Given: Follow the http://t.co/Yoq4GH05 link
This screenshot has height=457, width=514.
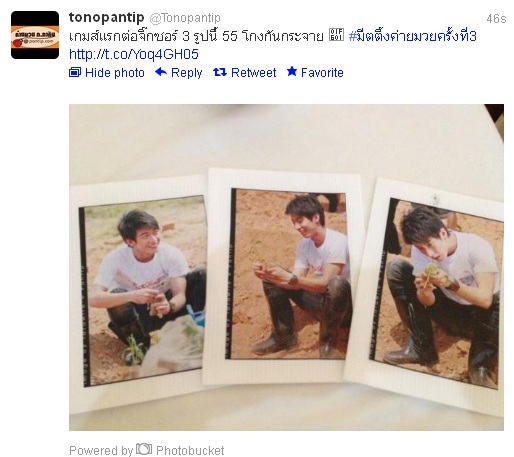Looking at the screenshot, I should click(x=134, y=54).
